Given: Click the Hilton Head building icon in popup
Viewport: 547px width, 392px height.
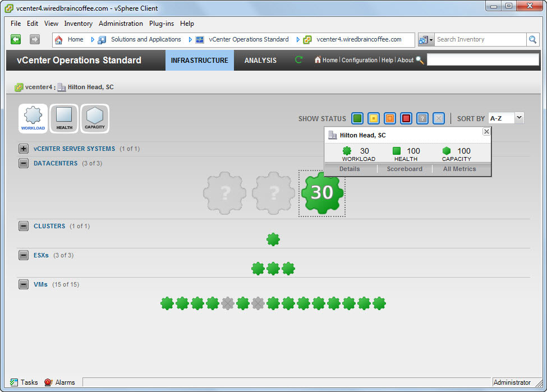Looking at the screenshot, I should tap(333, 135).
